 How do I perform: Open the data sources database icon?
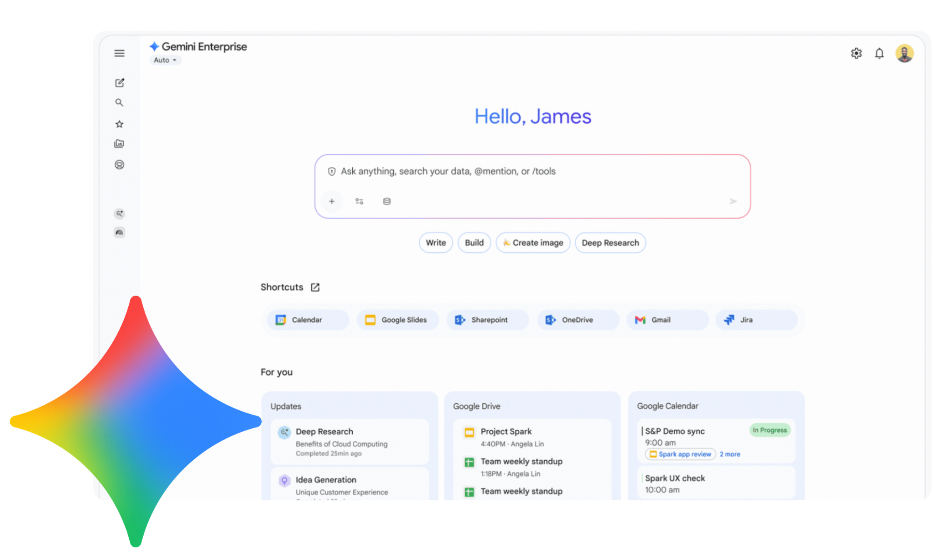387,201
